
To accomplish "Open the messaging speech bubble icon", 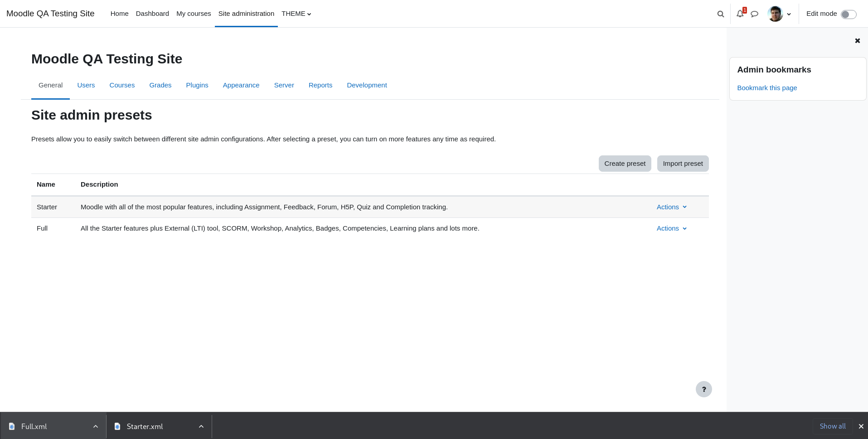I will (755, 14).
